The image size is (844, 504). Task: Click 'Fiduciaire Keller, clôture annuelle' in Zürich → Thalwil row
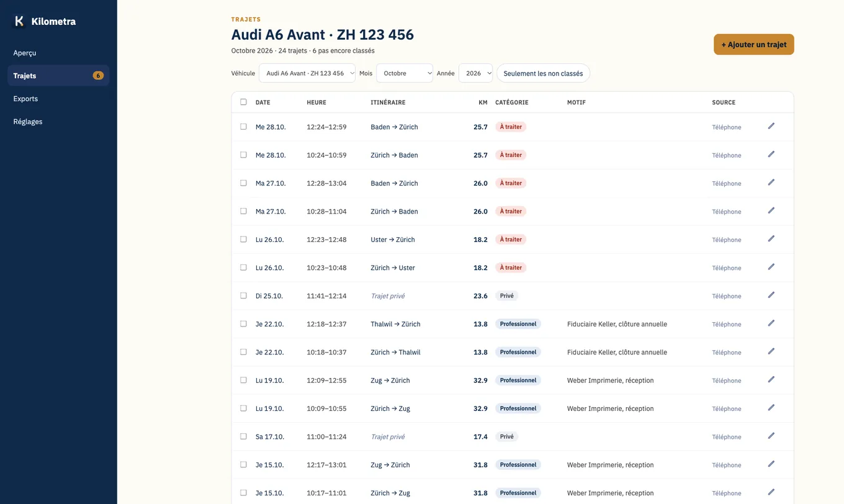(617, 352)
